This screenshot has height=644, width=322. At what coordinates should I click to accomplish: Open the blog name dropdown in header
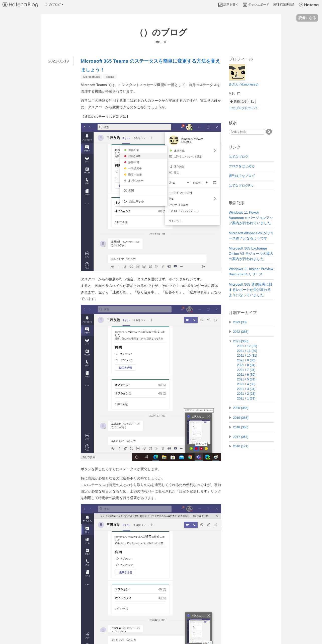tap(54, 5)
